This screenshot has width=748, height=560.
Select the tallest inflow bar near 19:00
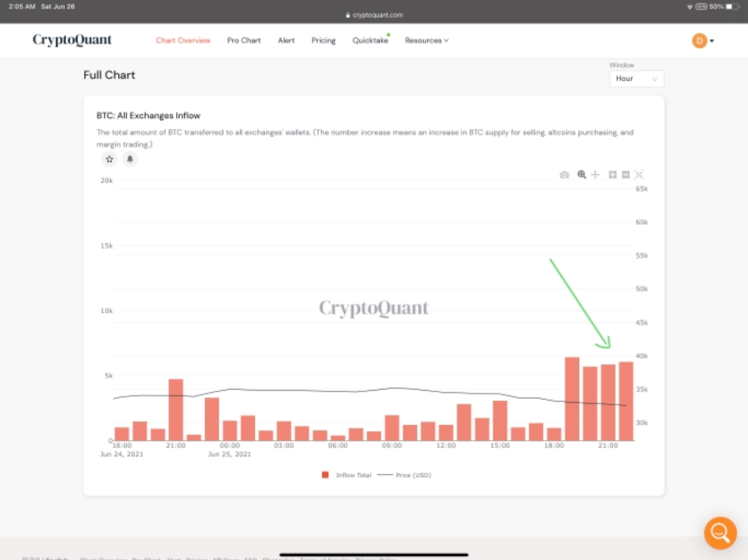click(x=572, y=397)
